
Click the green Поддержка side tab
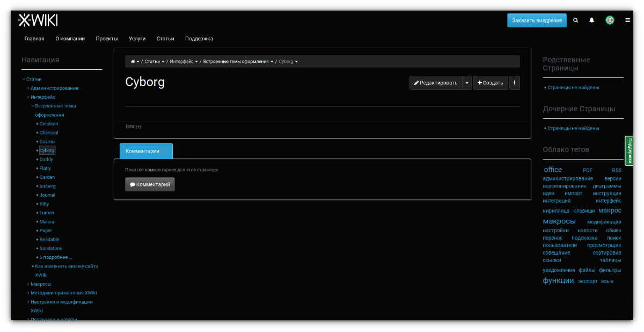click(x=629, y=150)
